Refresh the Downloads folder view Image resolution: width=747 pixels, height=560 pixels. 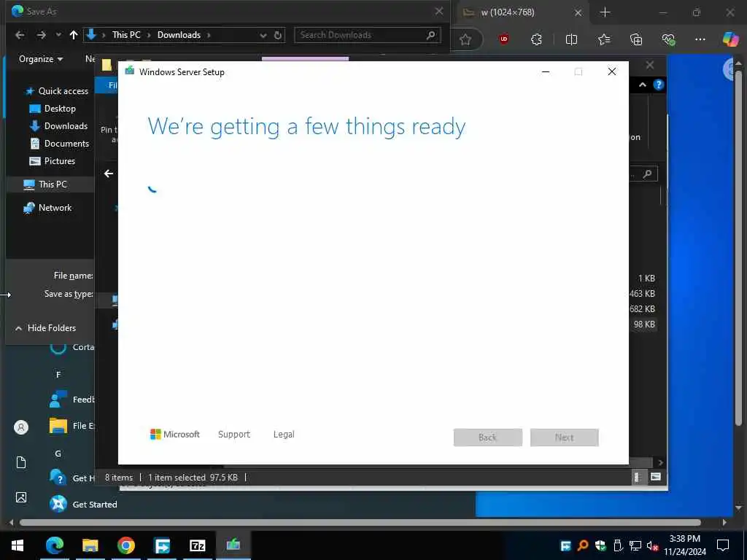[278, 35]
